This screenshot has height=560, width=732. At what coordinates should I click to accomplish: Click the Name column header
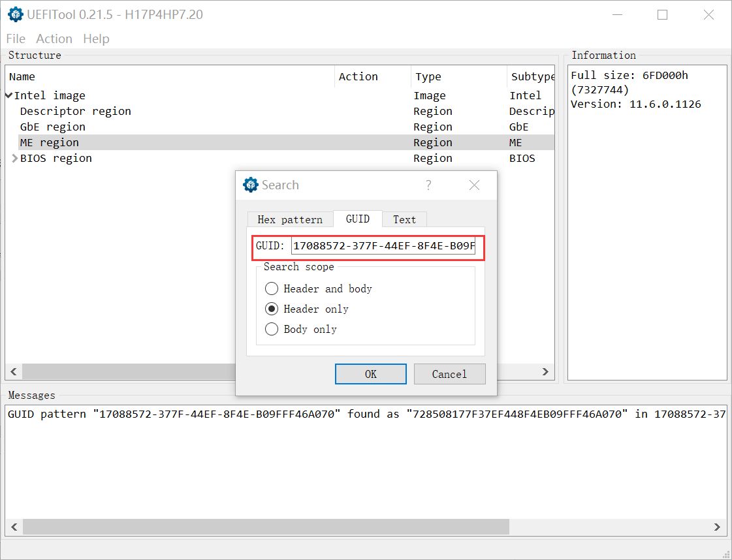170,76
